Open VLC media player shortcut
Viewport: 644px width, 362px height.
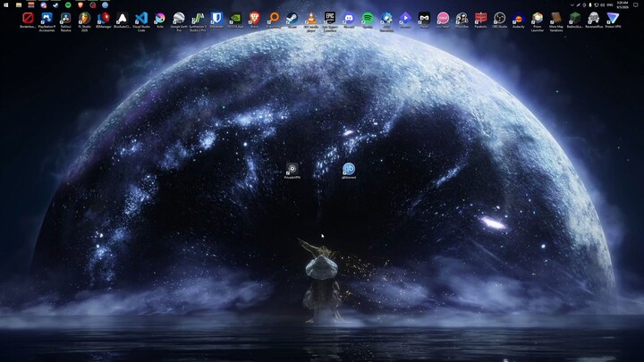(x=311, y=21)
